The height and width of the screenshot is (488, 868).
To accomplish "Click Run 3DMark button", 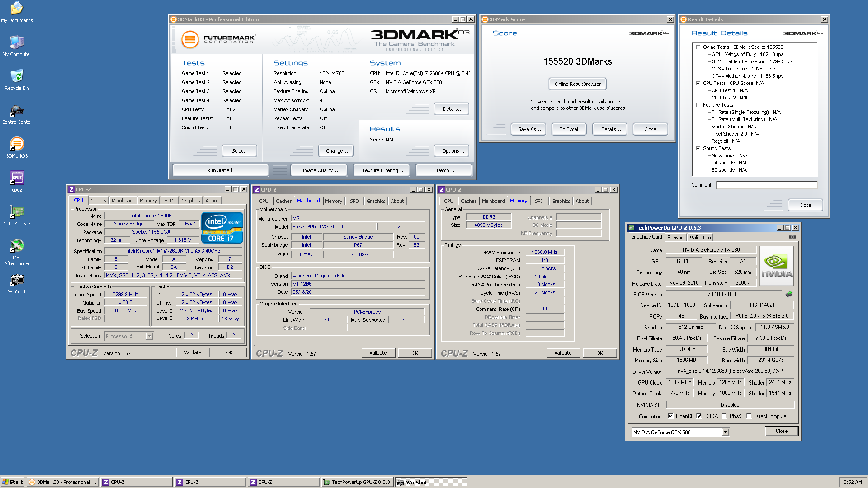I will pyautogui.click(x=220, y=170).
